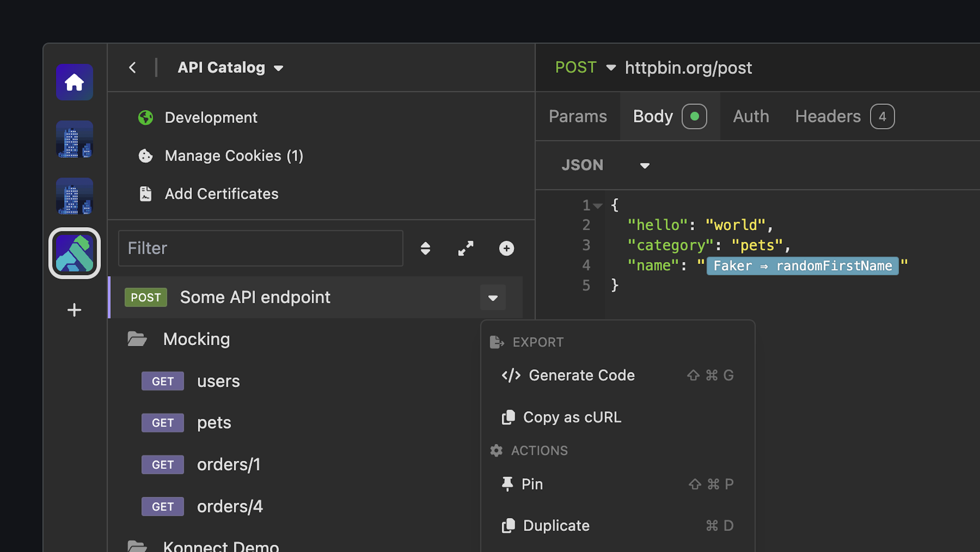This screenshot has height=552, width=980.
Task: Switch to the Auth tab
Action: pos(751,116)
